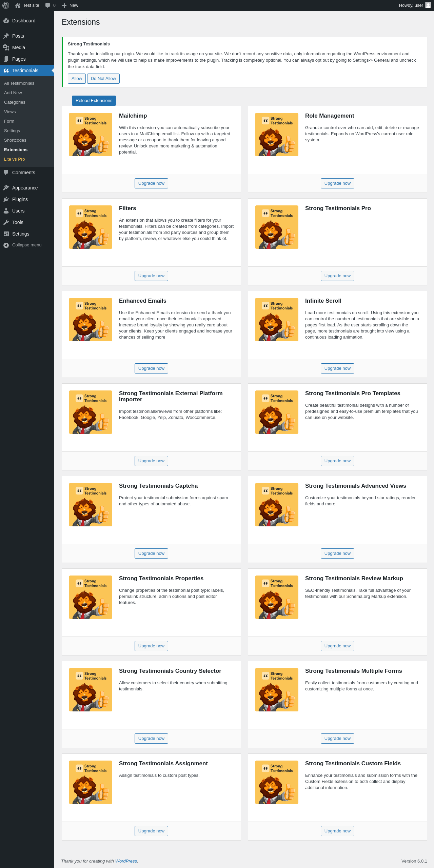Click the Infinite Scroll extension thumbnail
This screenshot has width=434, height=868.
(277, 320)
